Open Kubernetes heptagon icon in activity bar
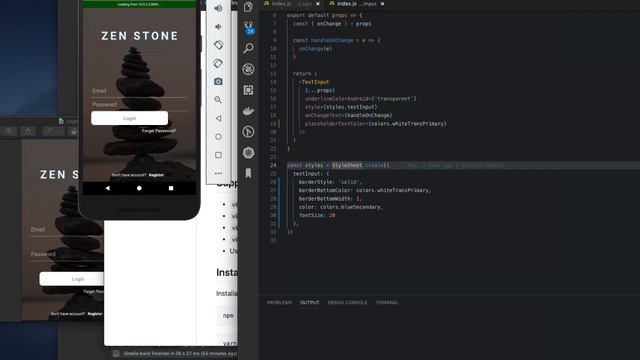This screenshot has width=640, height=360. coord(248,153)
